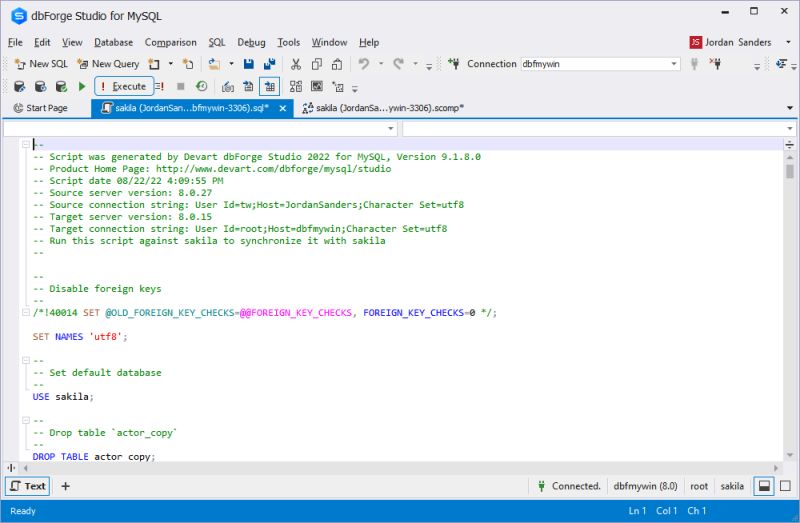Open the document tabs list dropdown arrow

[790, 108]
